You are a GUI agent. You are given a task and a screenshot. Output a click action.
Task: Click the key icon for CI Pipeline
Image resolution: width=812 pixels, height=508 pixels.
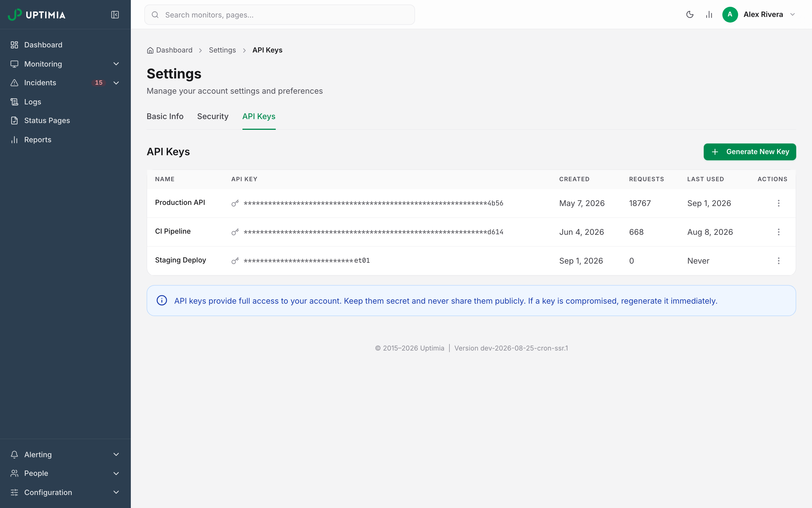[x=235, y=232]
